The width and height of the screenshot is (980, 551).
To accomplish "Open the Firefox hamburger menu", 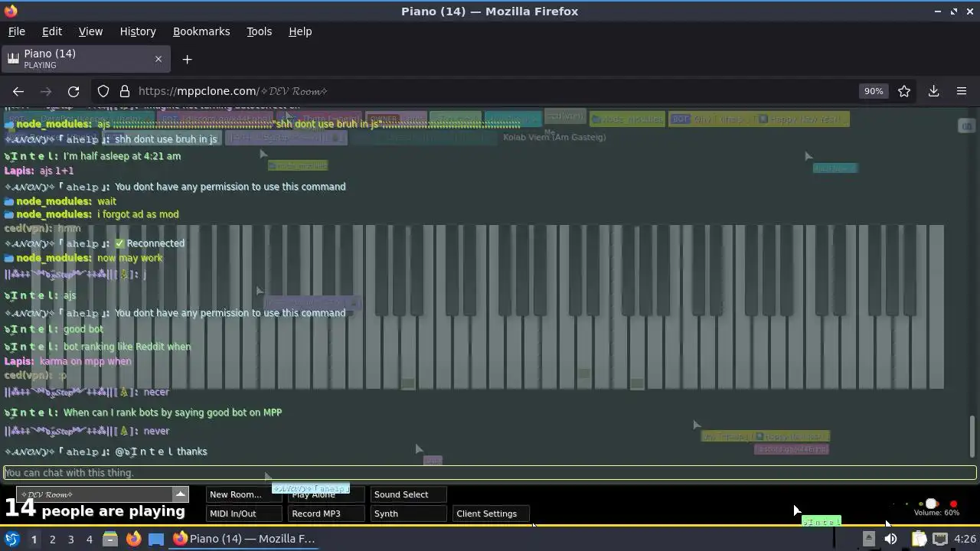I will [x=962, y=91].
